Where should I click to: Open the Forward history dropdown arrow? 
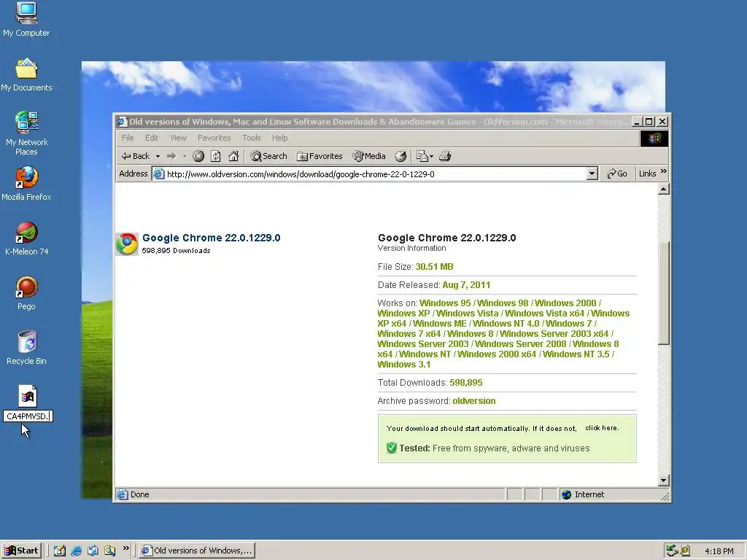point(185,156)
